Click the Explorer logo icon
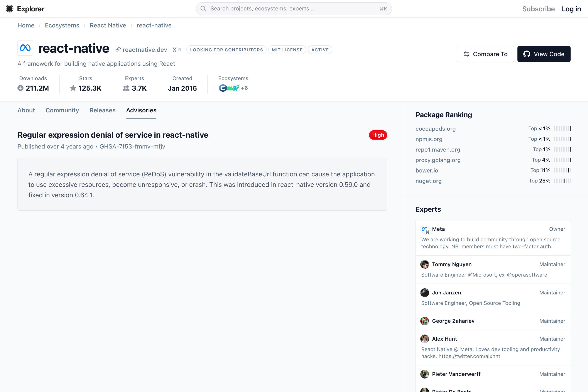 (x=10, y=9)
